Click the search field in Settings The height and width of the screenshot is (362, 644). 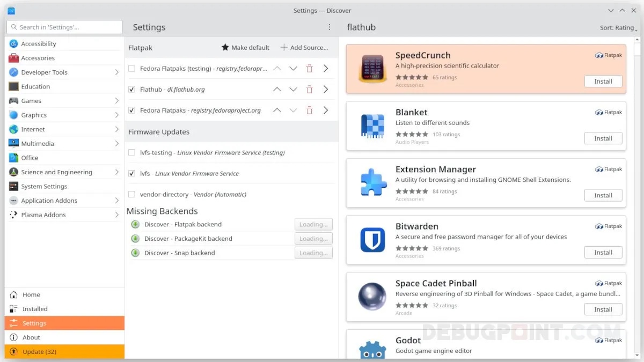coord(64,27)
